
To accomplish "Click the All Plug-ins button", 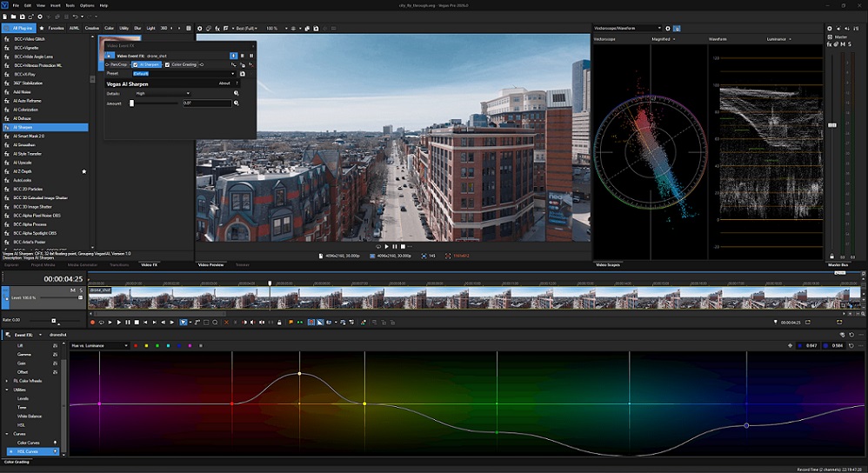I will point(19,28).
